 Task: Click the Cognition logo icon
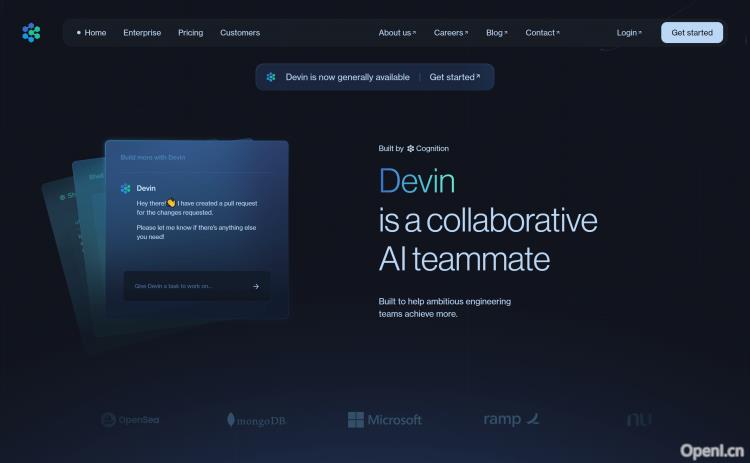410,149
